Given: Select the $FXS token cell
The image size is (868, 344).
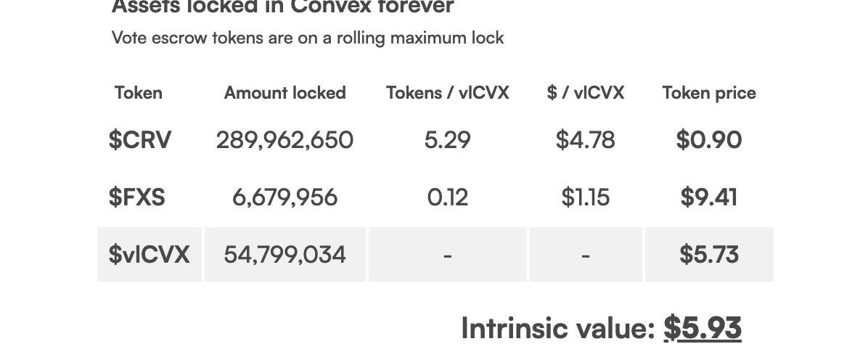Looking at the screenshot, I should point(137,197).
